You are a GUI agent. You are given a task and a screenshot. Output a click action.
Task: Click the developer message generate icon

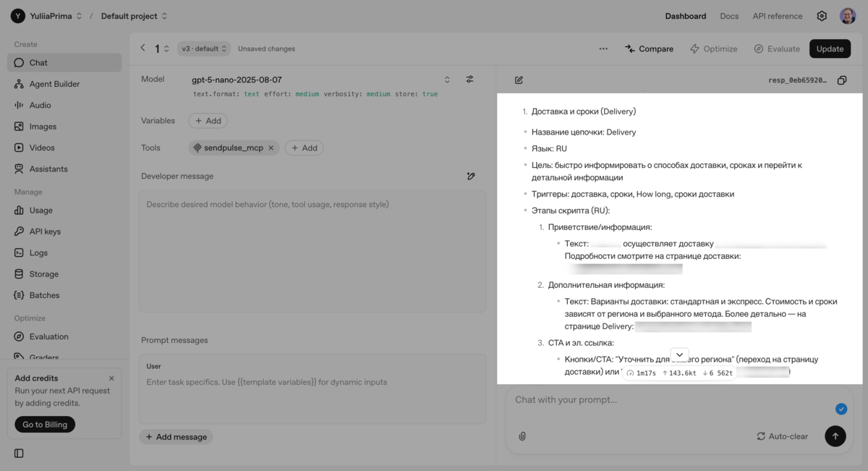pos(471,176)
